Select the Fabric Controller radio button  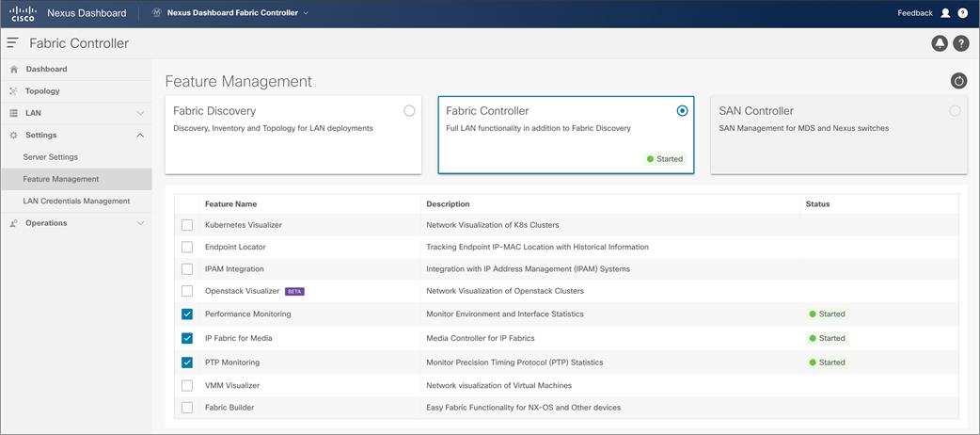[x=682, y=111]
